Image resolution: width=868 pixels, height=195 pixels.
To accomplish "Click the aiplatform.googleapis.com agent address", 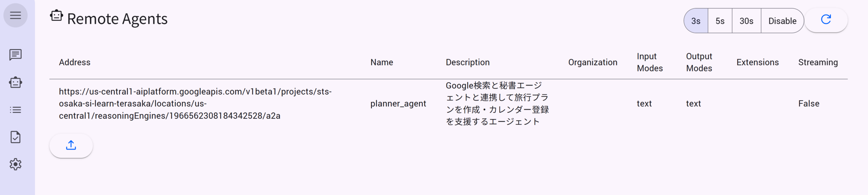I will (195, 104).
